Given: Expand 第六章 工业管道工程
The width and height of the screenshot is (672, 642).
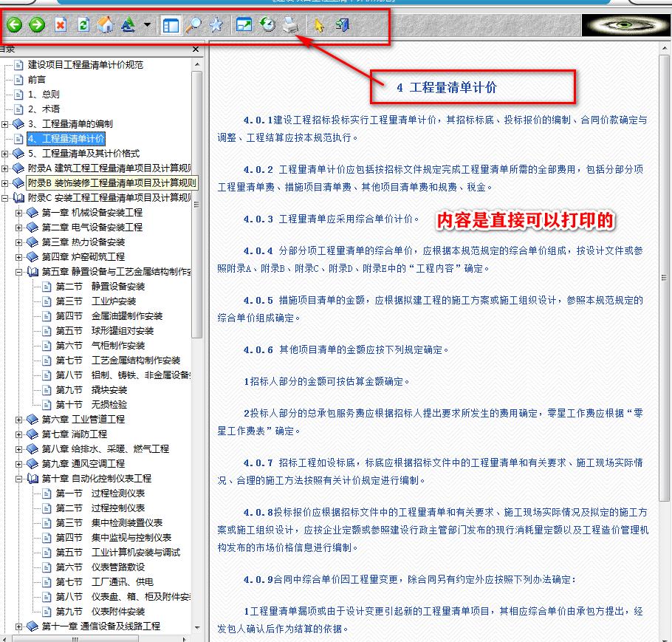Looking at the screenshot, I should point(18,420).
